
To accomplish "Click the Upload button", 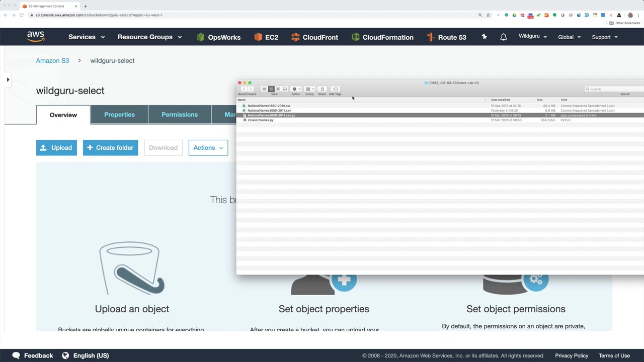I will click(x=56, y=148).
